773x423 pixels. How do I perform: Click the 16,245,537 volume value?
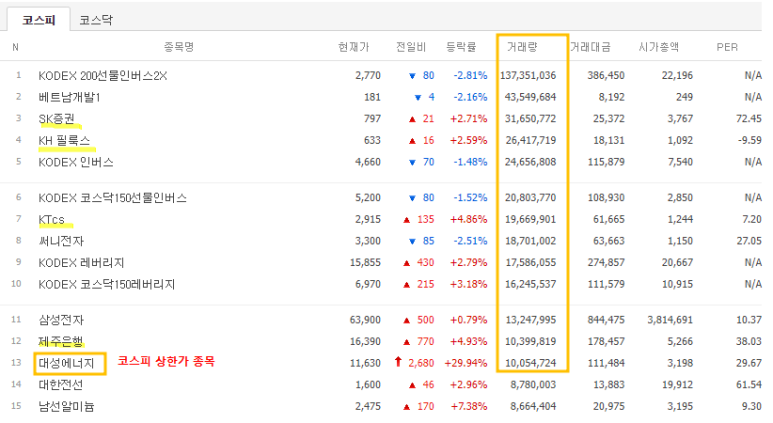(530, 284)
